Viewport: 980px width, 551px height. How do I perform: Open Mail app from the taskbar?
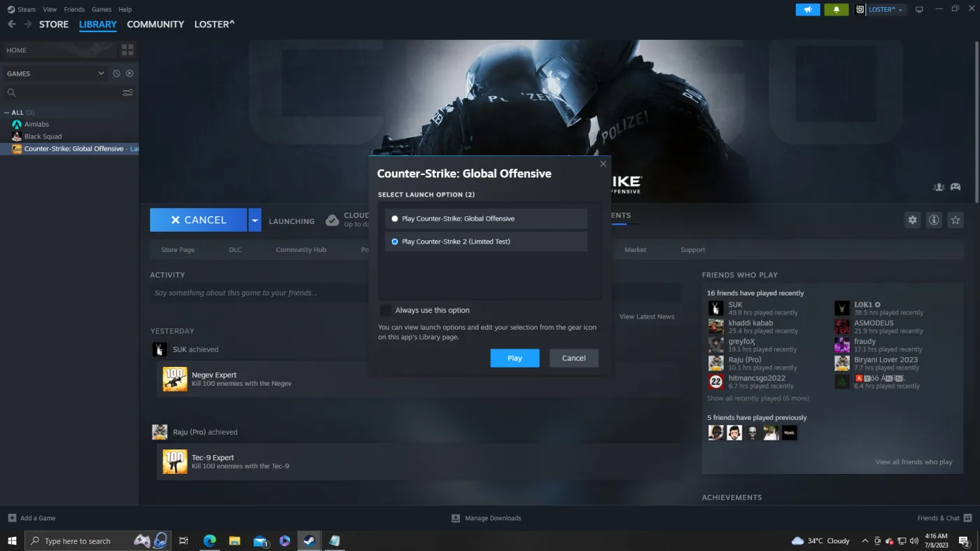(x=260, y=540)
